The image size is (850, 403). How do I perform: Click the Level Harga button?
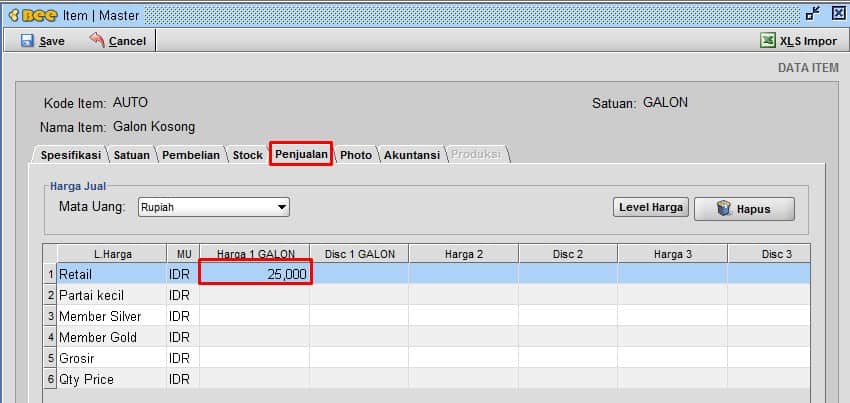pos(651,208)
